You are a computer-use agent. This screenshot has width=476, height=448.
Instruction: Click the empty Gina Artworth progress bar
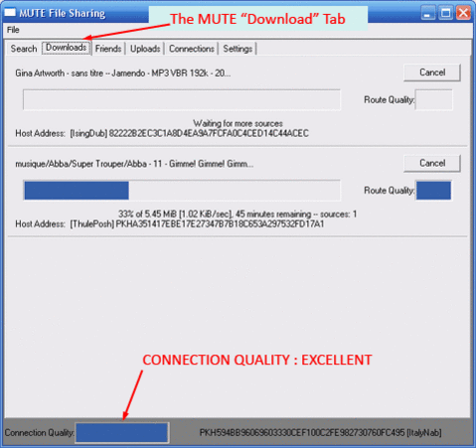pyautogui.click(x=182, y=99)
